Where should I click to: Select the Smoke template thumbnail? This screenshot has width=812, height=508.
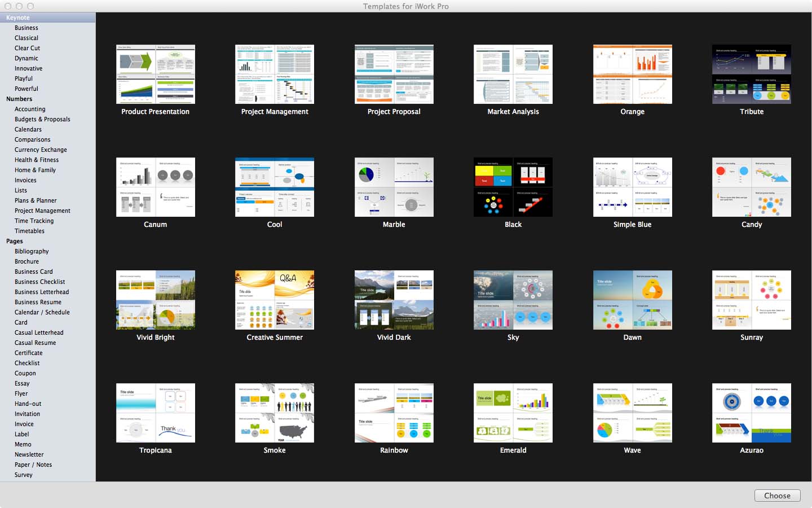[x=275, y=413]
